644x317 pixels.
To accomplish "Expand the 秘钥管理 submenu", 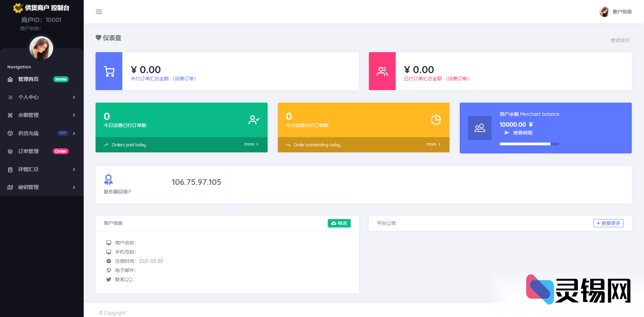I will coord(41,187).
